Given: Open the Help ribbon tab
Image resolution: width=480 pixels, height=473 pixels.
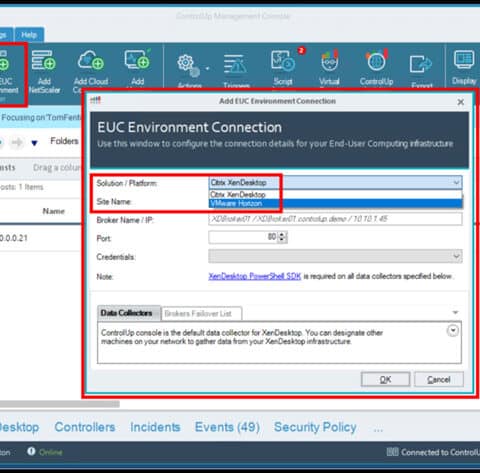Looking at the screenshot, I should coord(29,35).
